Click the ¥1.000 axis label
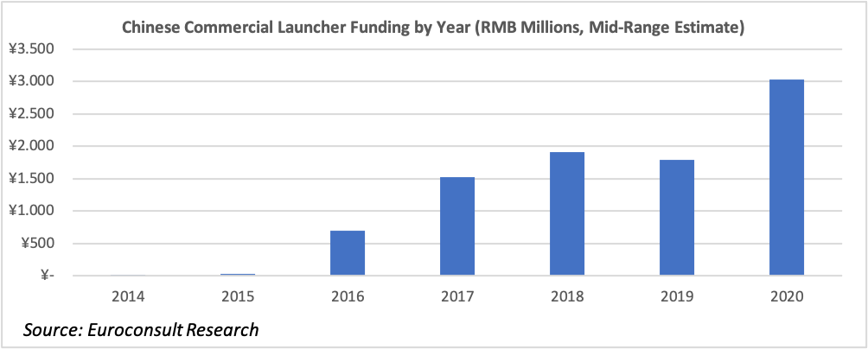The height and width of the screenshot is (349, 868). pyautogui.click(x=31, y=211)
